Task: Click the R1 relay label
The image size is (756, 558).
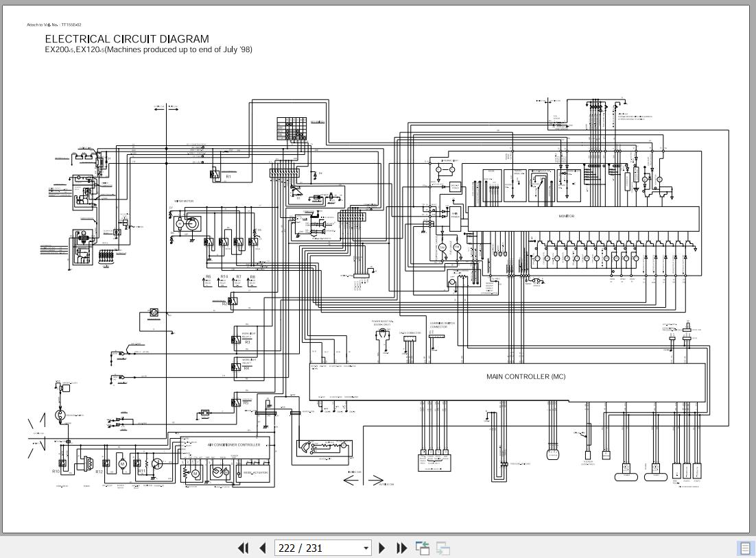Action: click(228, 177)
